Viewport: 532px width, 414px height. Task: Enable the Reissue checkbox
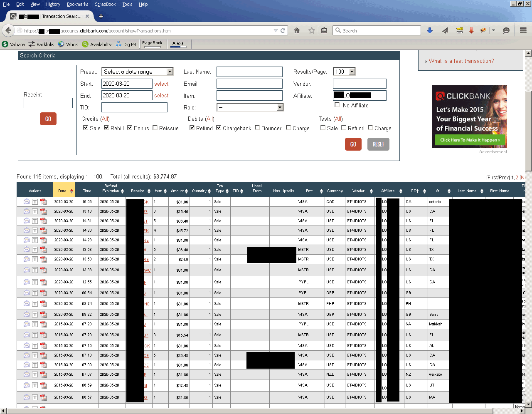(x=155, y=128)
